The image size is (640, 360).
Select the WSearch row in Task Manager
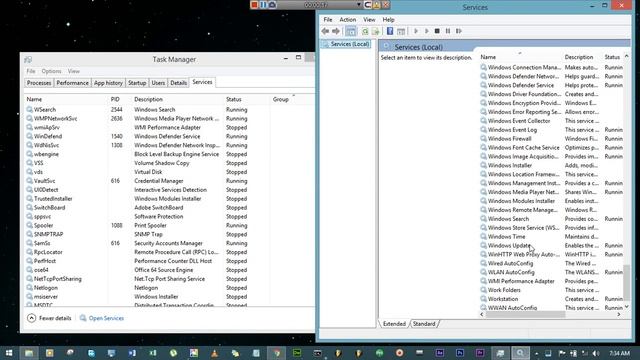[169, 110]
